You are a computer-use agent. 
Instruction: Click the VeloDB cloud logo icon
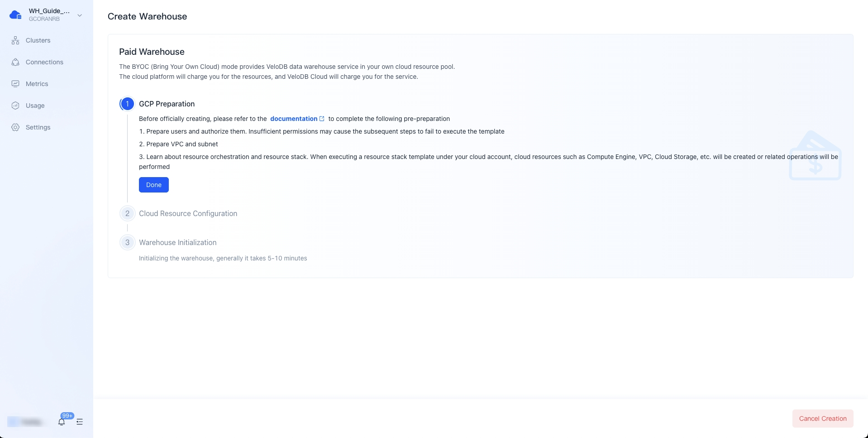[15, 15]
